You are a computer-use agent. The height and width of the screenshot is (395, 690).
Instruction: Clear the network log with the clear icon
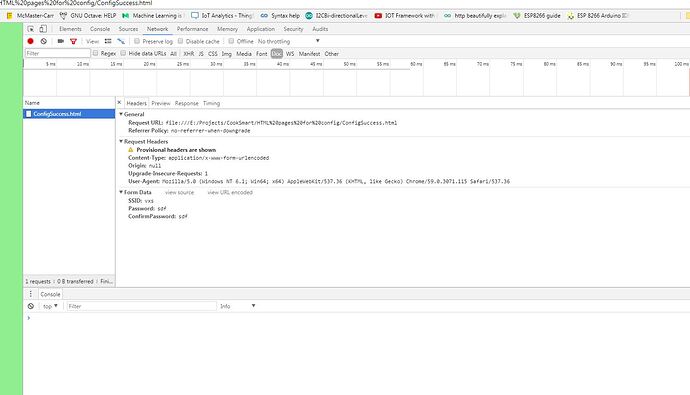click(44, 41)
